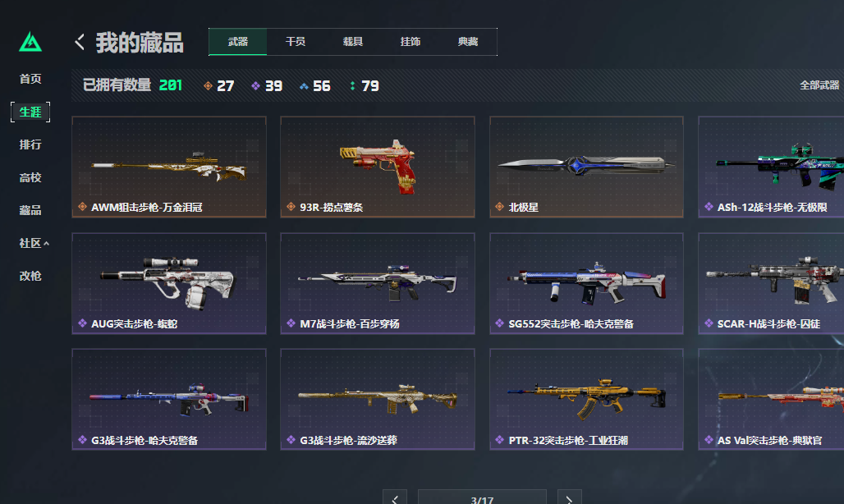Select the 93R-捞点薯条 pistol card
The width and height of the screenshot is (844, 504).
click(378, 167)
